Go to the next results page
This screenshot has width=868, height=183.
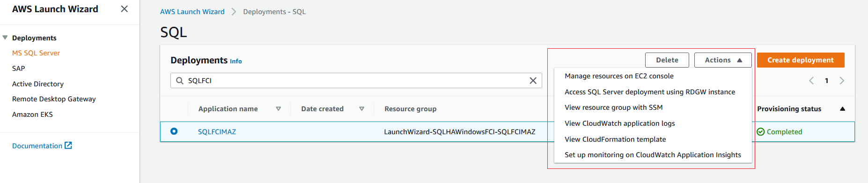tap(842, 81)
